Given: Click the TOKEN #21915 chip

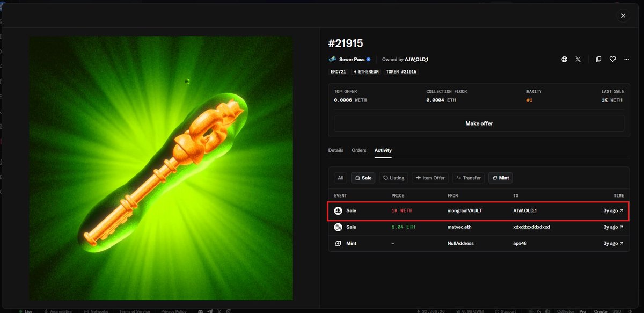Looking at the screenshot, I should (401, 71).
